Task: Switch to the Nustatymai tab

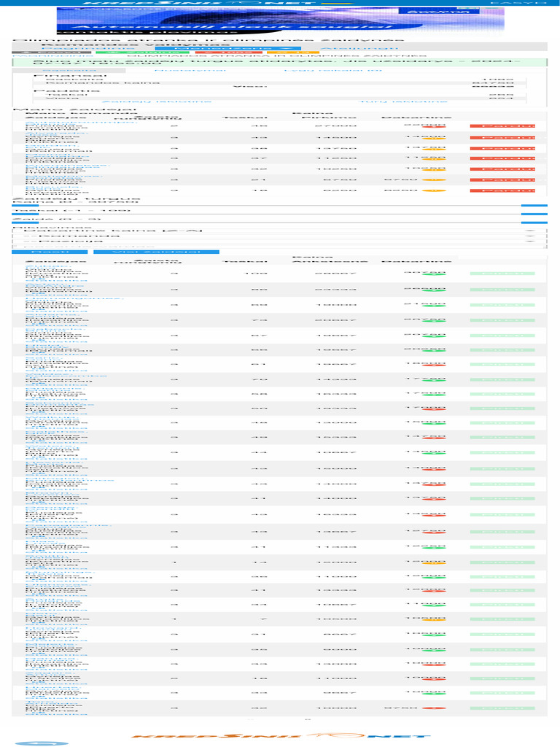Action: click(190, 70)
